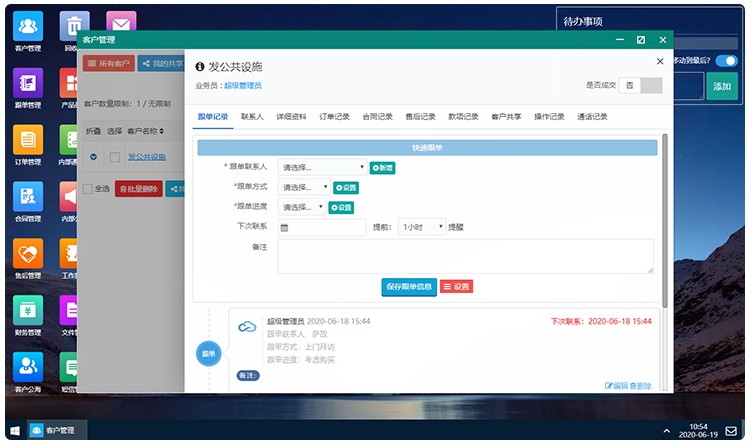
Task: Toggle the 是否成交 switch
Action: tap(641, 86)
